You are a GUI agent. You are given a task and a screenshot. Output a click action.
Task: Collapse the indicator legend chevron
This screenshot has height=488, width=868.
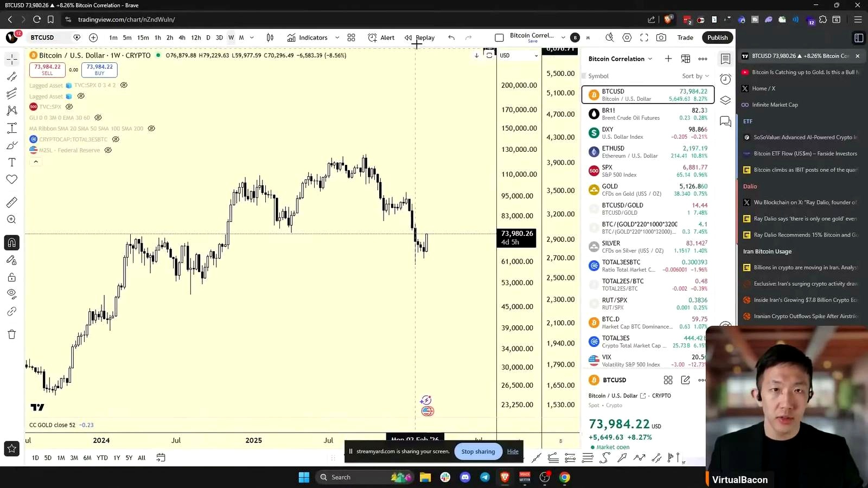click(x=36, y=162)
